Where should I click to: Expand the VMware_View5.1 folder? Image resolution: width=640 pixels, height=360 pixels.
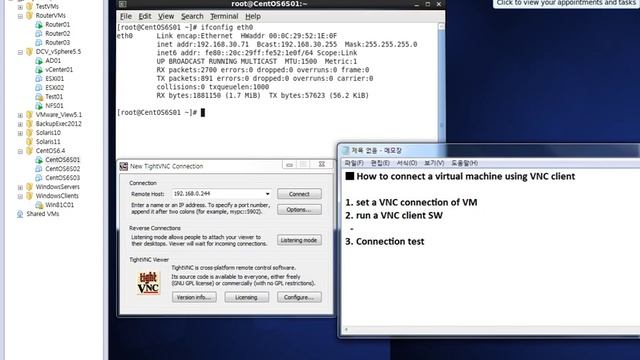[20, 115]
